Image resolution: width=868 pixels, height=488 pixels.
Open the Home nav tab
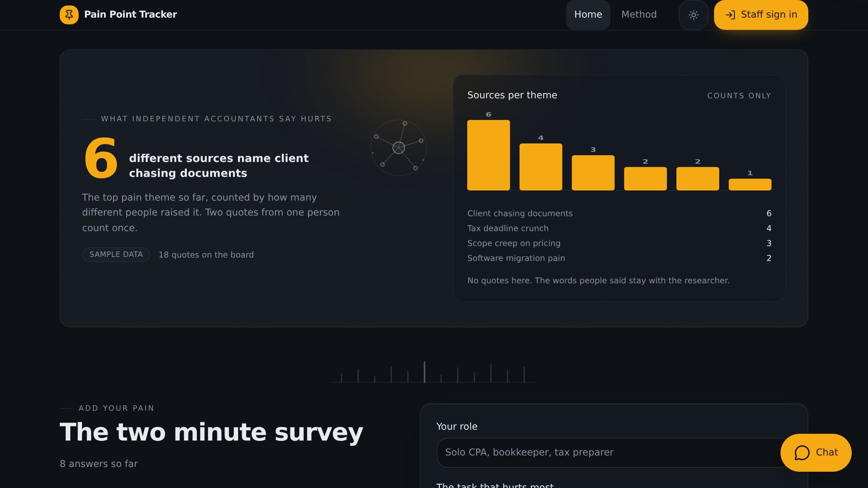(588, 15)
